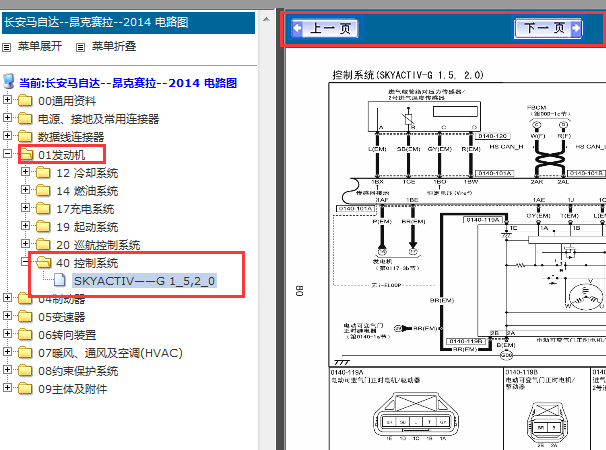Collapse the 40 控制系统 node
This screenshot has width=606, height=450.
tap(25, 262)
